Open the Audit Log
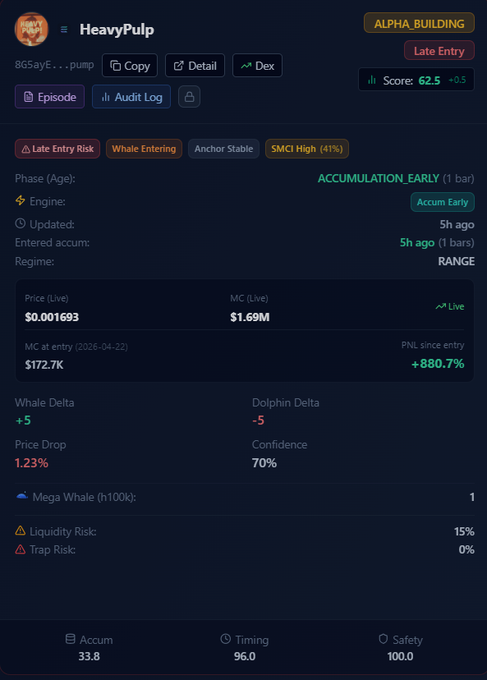Viewport: 487px width, 680px height. 131,97
